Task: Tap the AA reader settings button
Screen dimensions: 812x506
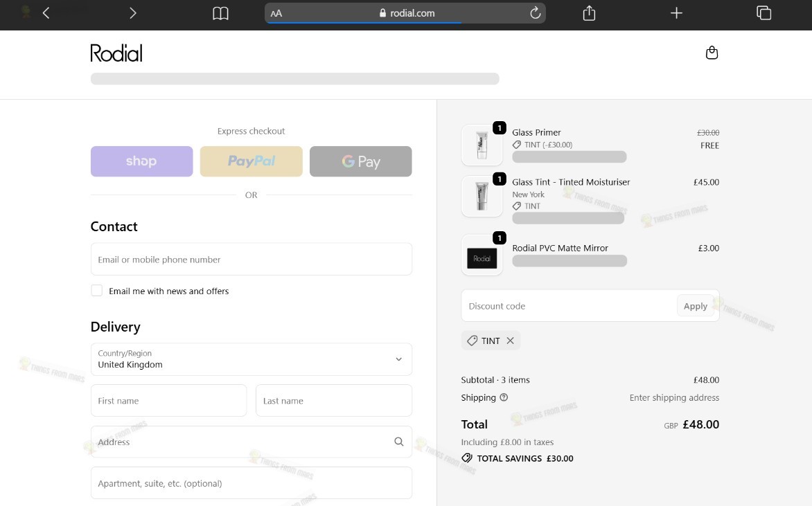Action: pos(276,13)
